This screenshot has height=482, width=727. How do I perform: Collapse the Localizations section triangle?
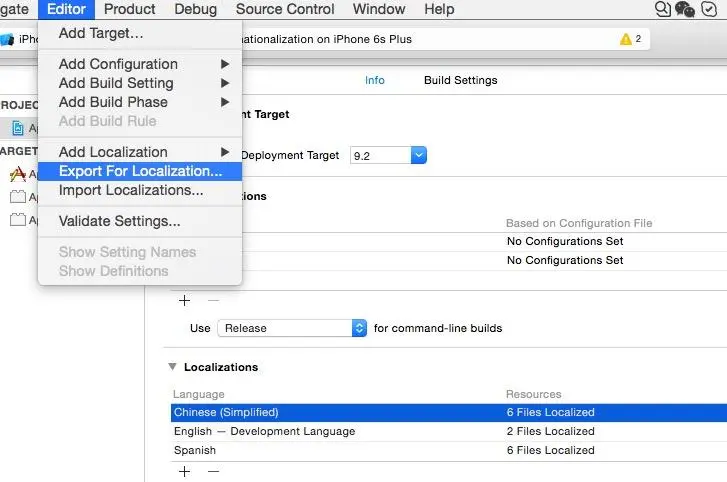(172, 367)
